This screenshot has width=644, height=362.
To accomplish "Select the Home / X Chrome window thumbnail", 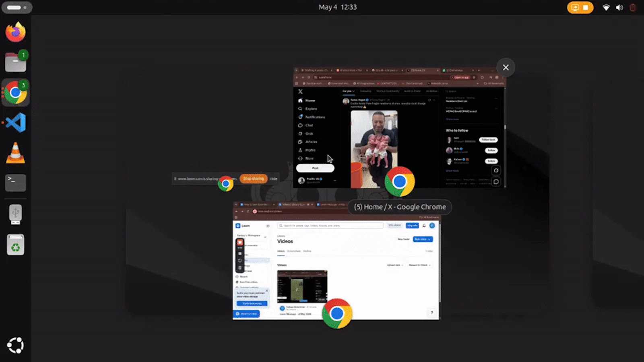I will (x=399, y=128).
